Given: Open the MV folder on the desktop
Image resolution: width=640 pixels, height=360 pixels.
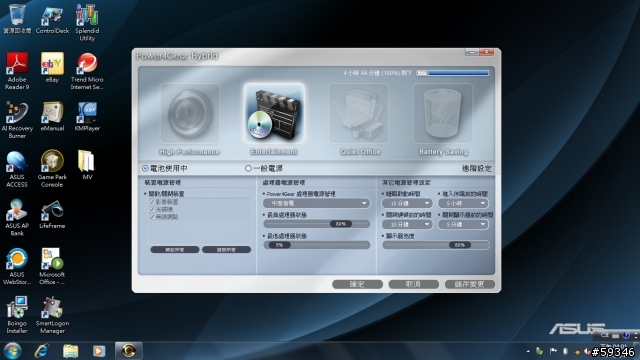Looking at the screenshot, I should point(87,164).
